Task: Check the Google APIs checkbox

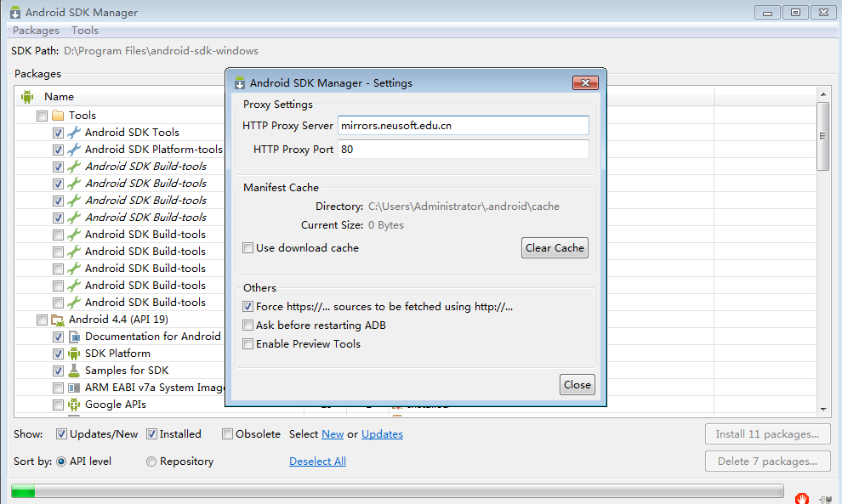Action: [58, 405]
